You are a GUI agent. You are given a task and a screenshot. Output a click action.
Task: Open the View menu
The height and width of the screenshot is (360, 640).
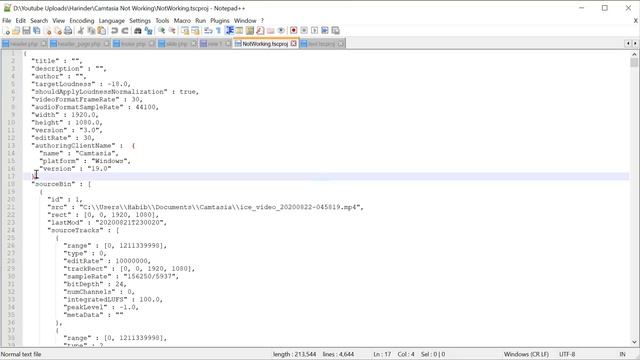(x=58, y=20)
